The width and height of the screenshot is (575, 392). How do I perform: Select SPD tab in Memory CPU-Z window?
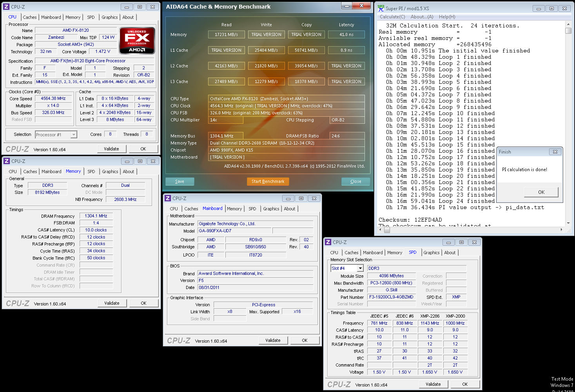[91, 172]
